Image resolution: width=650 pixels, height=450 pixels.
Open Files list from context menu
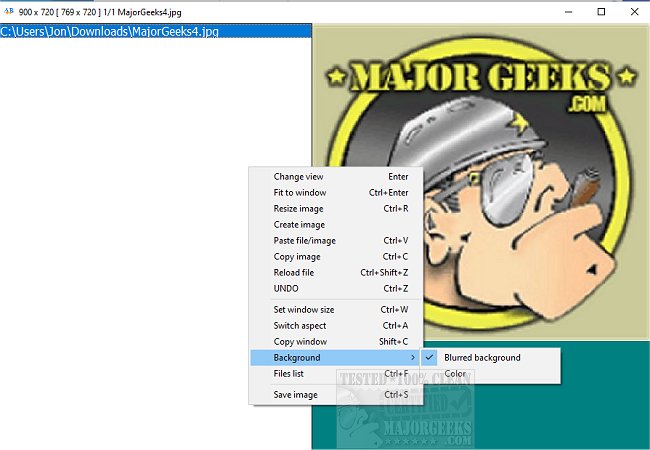(336, 373)
